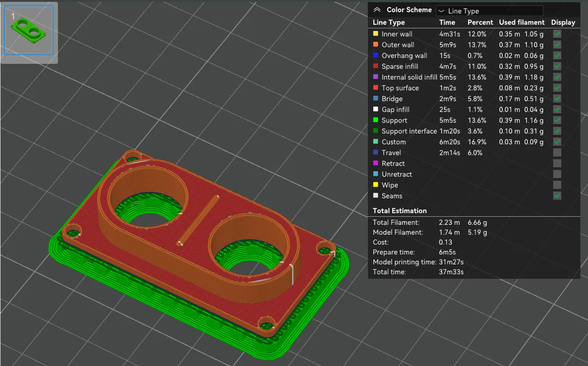Click the green Support color indicator
Screen dimensions: 588x366
376,120
